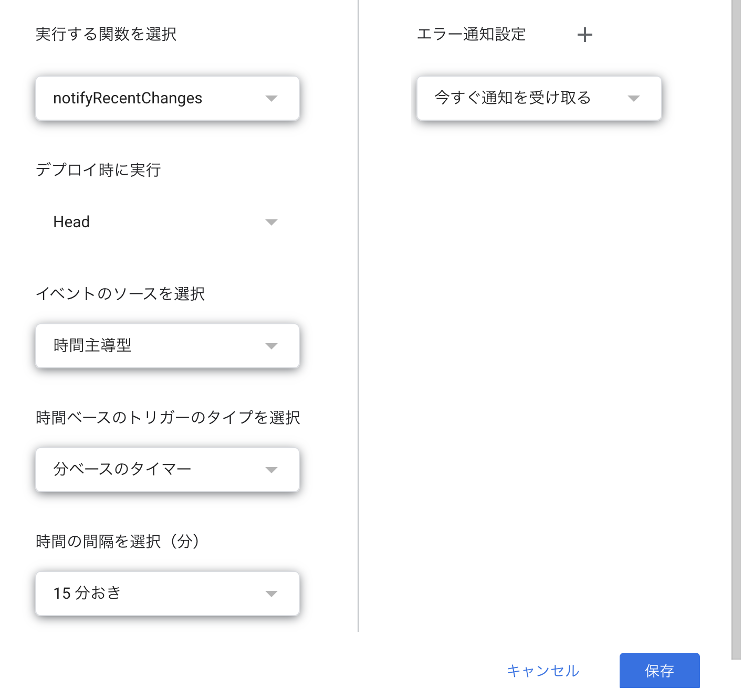Click the dropdown arrow for 今すぐ通知を受け取る
Image resolution: width=753 pixels, height=700 pixels.
pos(634,98)
